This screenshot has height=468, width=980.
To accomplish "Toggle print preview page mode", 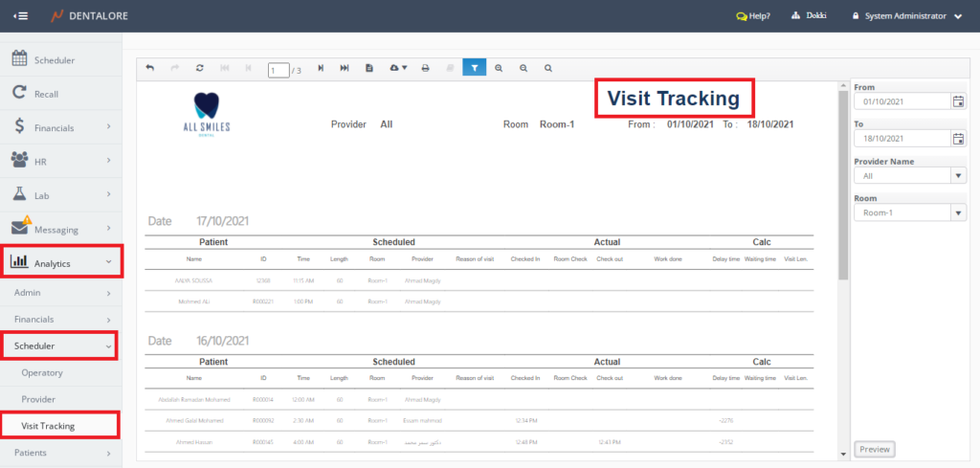I will tap(369, 68).
